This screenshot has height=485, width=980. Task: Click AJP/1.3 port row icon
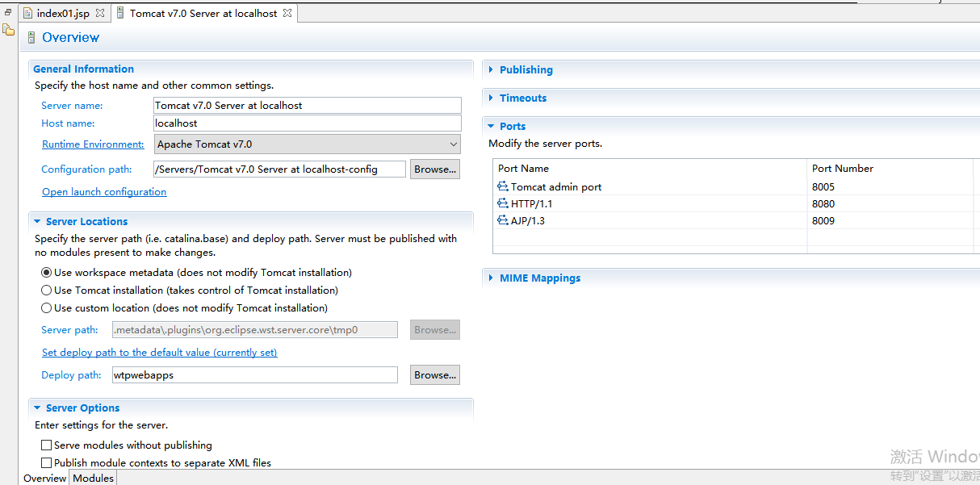click(503, 220)
